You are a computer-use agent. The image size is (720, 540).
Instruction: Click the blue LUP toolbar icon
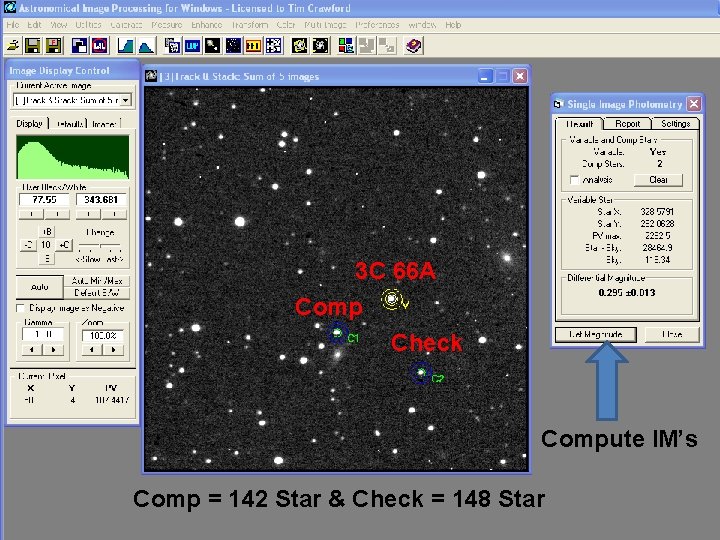pyautogui.click(x=192, y=45)
